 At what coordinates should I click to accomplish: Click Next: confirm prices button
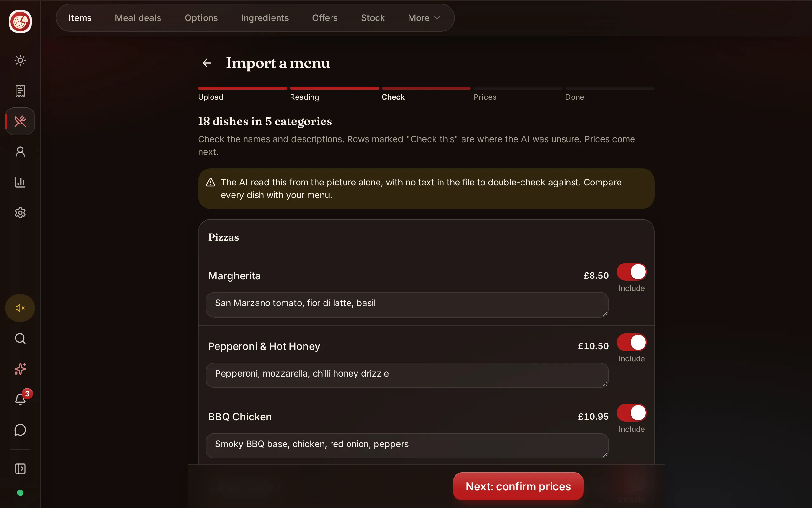pyautogui.click(x=518, y=486)
